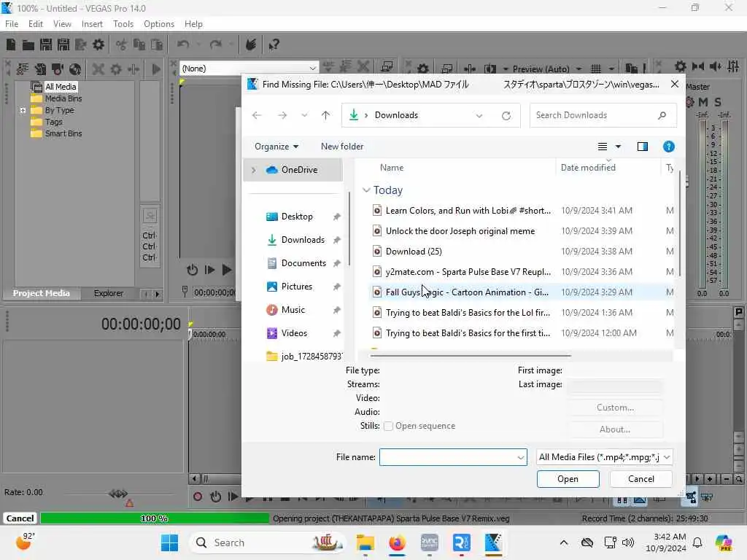The height and width of the screenshot is (560, 747).
Task: Collapse the Today group in file list
Action: [x=366, y=190]
